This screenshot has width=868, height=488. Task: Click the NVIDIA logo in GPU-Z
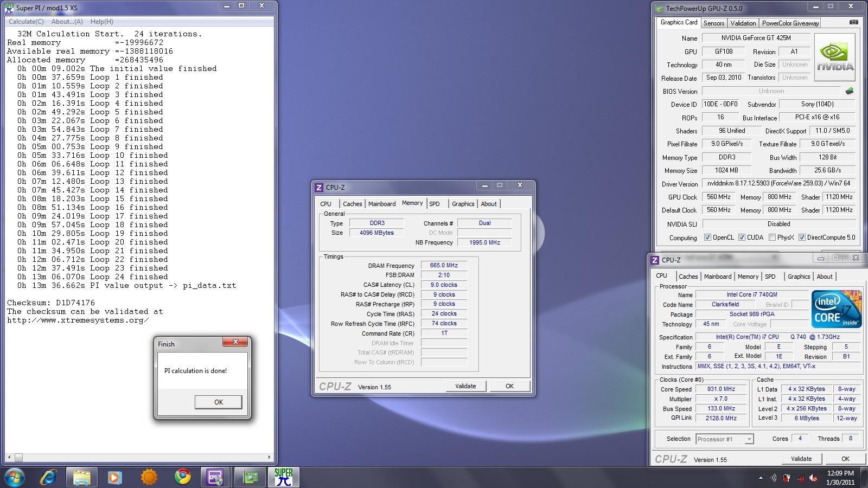[x=835, y=57]
